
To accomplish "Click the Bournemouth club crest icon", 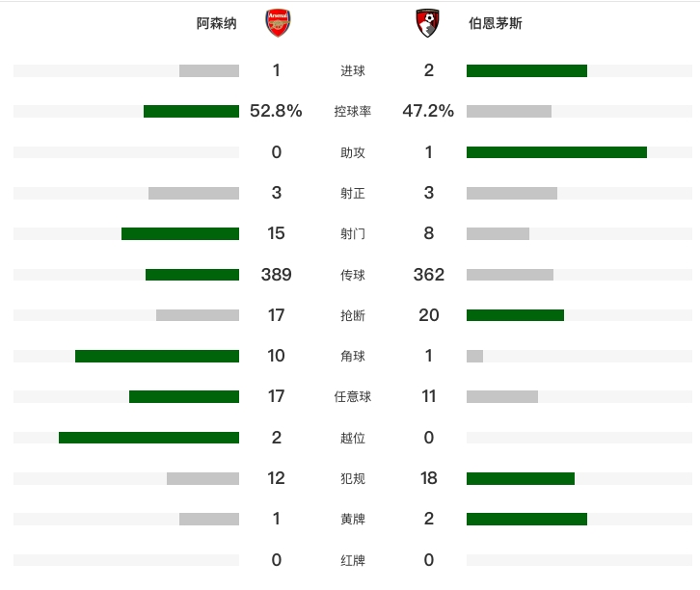I will pos(428,24).
